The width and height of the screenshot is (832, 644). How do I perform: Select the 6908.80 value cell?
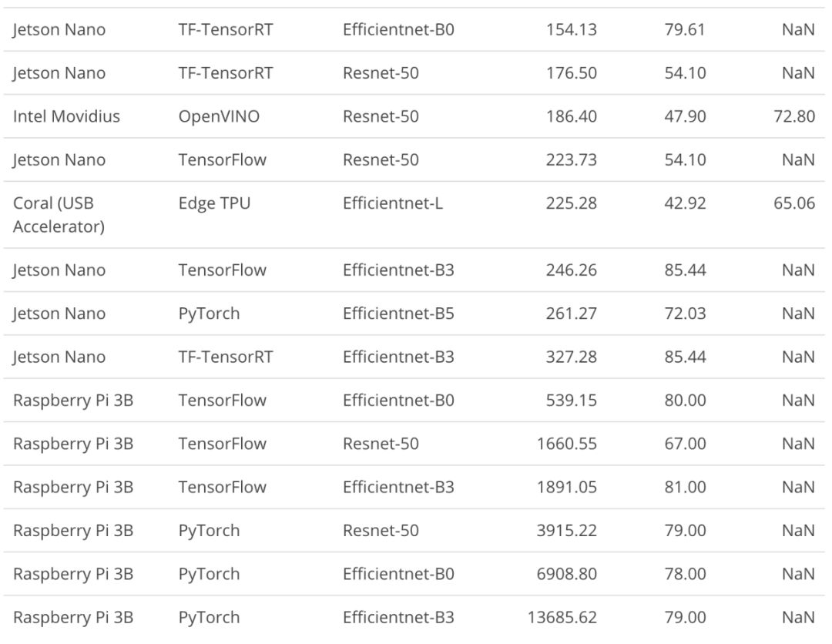(x=567, y=574)
